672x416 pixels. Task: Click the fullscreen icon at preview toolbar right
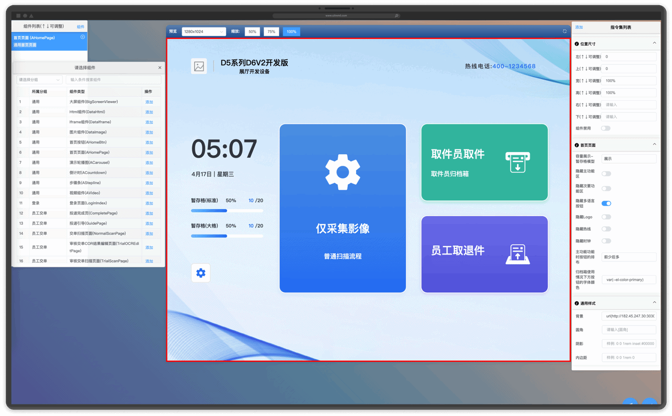(565, 31)
